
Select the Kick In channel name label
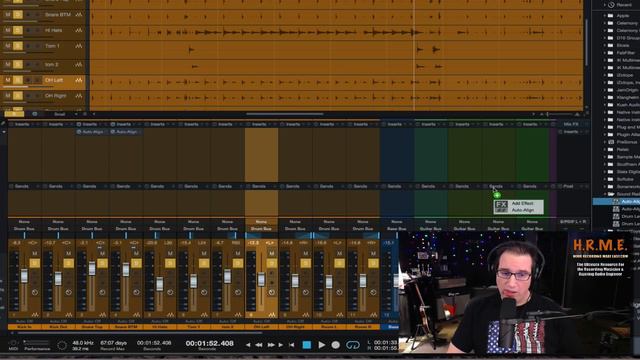click(24, 327)
